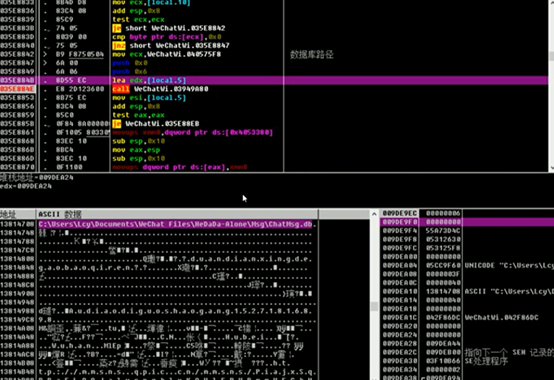The width and height of the screenshot is (554, 380).
Task: Click the SEH stack comment 指向下一个 SEH 记录的
Action: [509, 352]
